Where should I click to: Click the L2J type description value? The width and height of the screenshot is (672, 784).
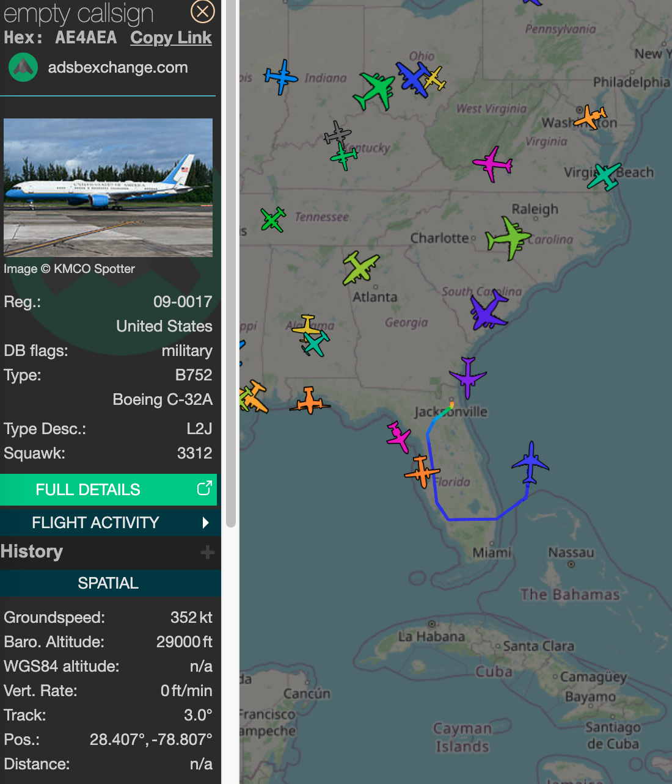pos(199,429)
